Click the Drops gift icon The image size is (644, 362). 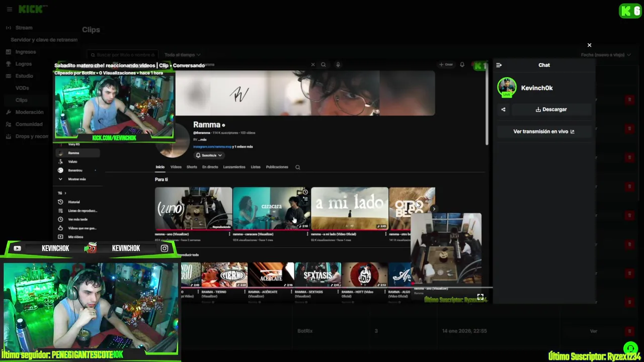pos(9,136)
